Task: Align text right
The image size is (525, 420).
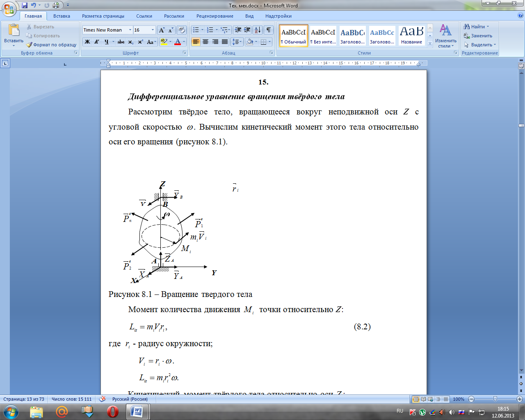Action: click(215, 42)
